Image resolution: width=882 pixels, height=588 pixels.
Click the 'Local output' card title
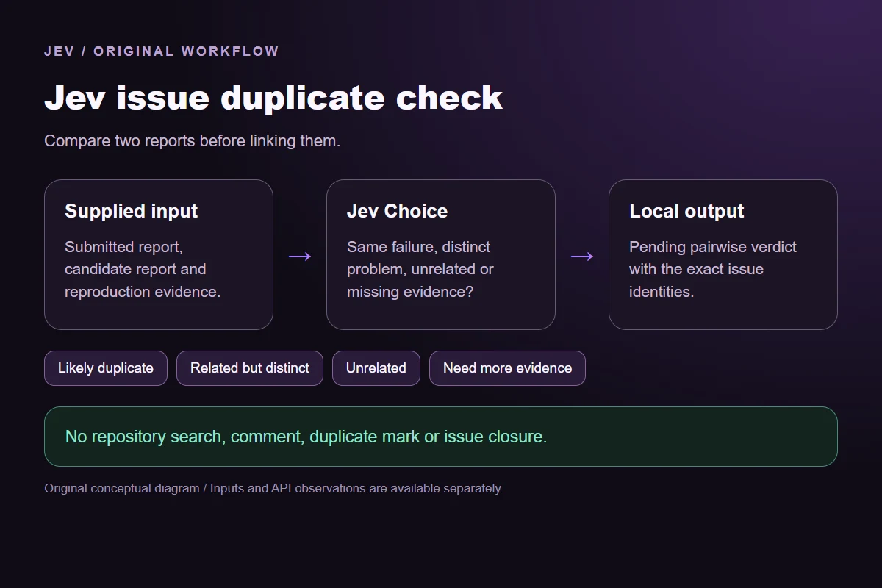686,211
